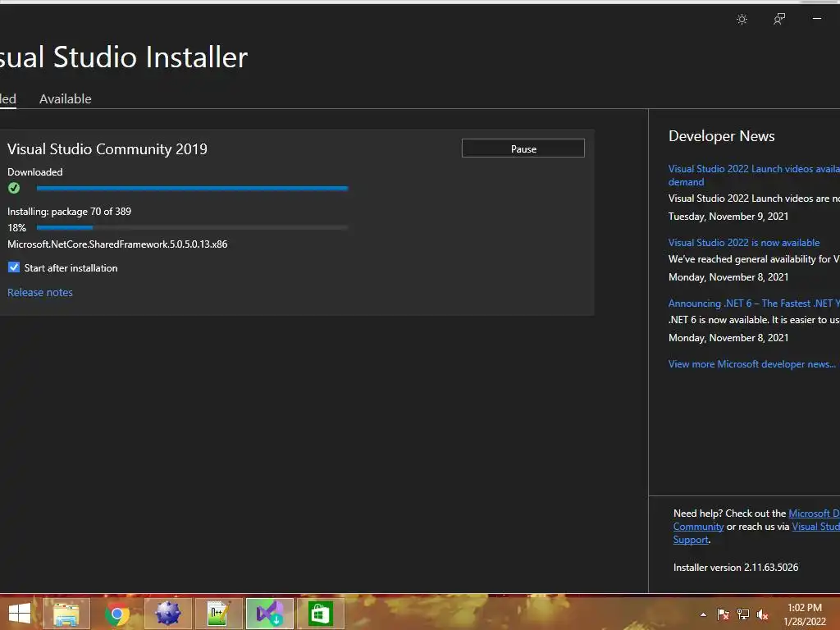840x630 pixels.
Task: Click the Tuesday, November 9, 2021 date
Action: point(728,217)
